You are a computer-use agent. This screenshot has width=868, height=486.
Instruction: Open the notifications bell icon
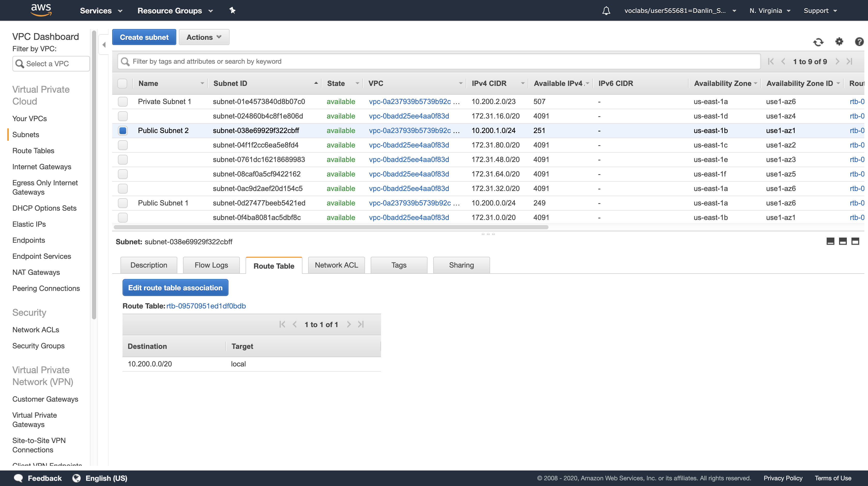coord(606,11)
